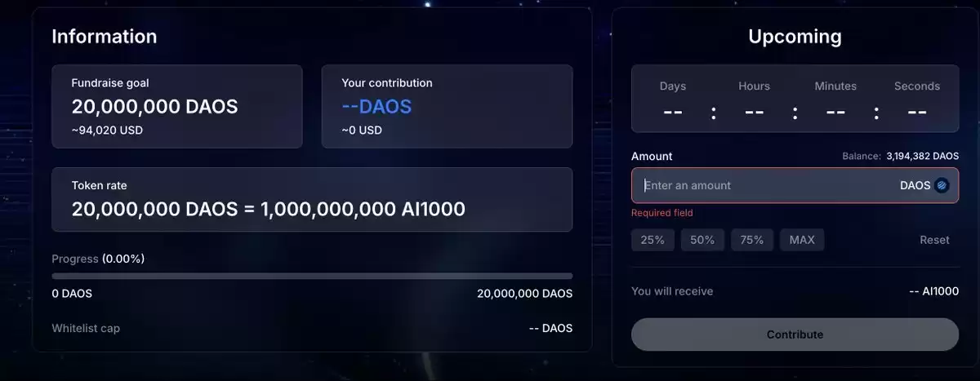Click the Required field error message

[661, 213]
